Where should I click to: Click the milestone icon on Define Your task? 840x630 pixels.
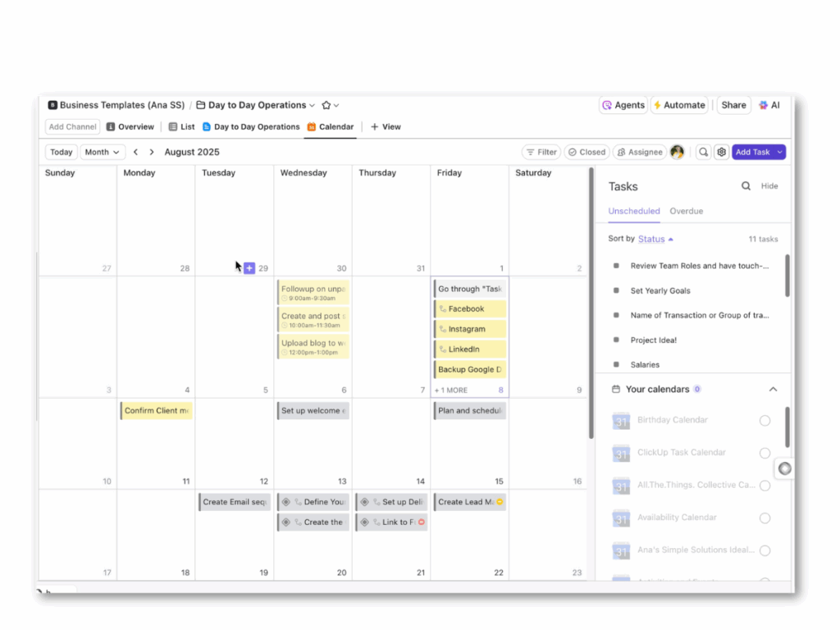pyautogui.click(x=286, y=502)
